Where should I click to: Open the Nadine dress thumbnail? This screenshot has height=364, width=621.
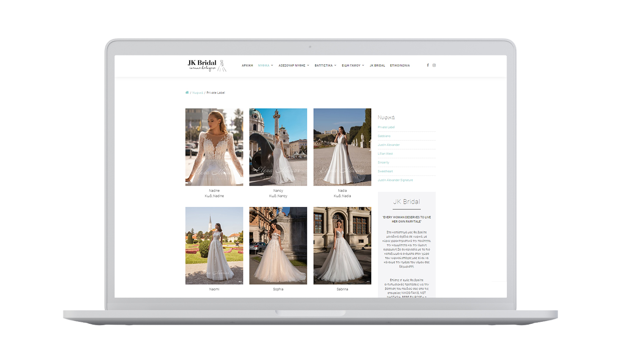click(x=214, y=147)
